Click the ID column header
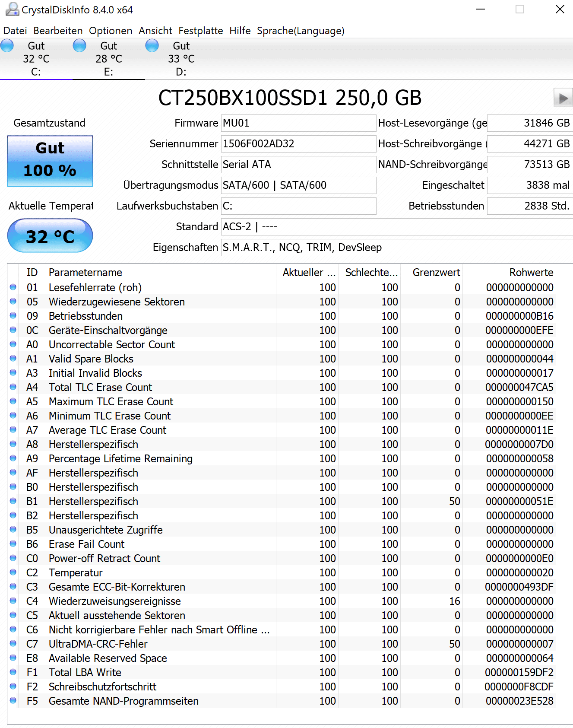 [x=32, y=273]
